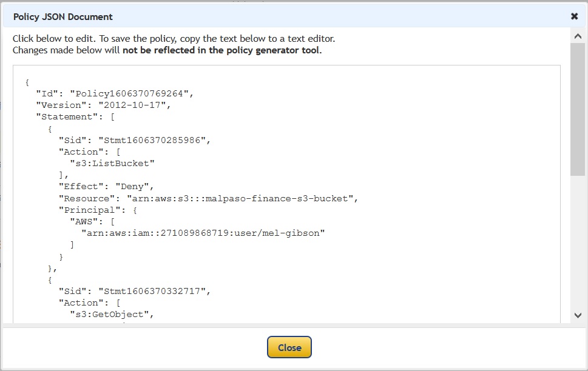
Task: Click the scrollbar up arrow
Action: click(578, 36)
